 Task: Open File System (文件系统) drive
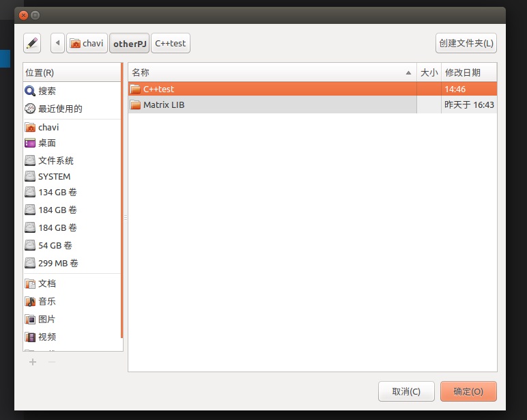pos(55,160)
